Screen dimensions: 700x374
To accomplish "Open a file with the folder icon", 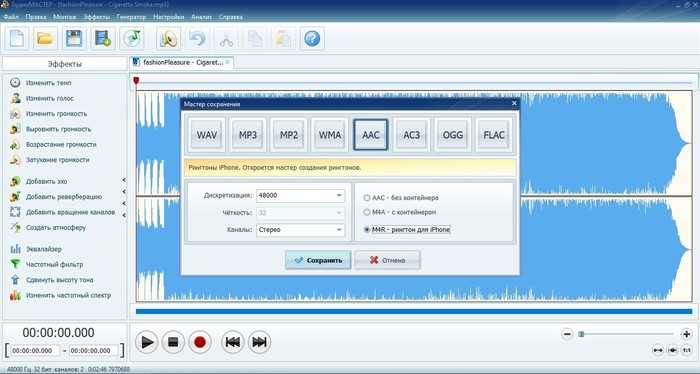I will pyautogui.click(x=45, y=38).
